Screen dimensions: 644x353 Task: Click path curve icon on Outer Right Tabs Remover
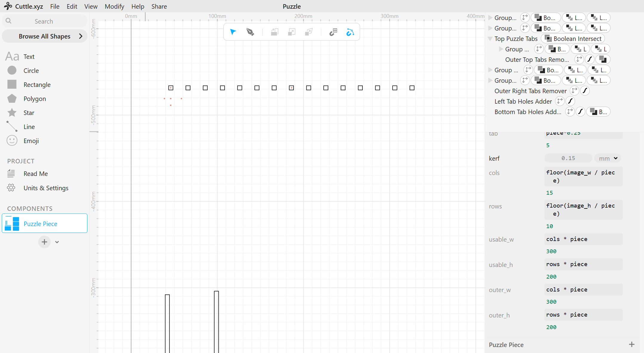coord(585,91)
